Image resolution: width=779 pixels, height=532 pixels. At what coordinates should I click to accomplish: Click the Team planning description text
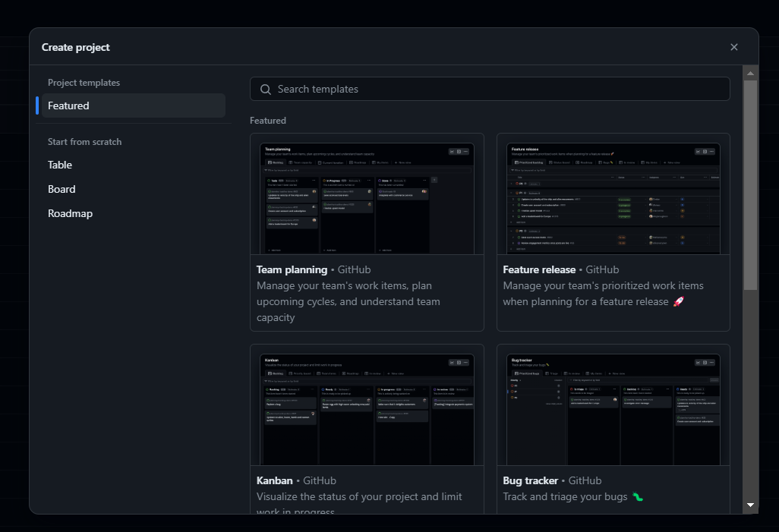(x=348, y=301)
